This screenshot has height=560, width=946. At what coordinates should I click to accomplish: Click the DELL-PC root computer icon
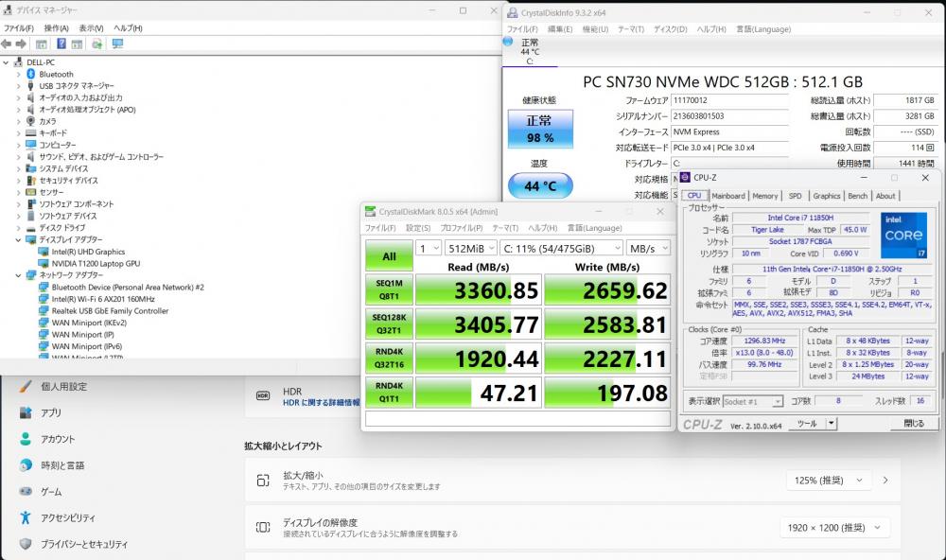[x=18, y=62]
